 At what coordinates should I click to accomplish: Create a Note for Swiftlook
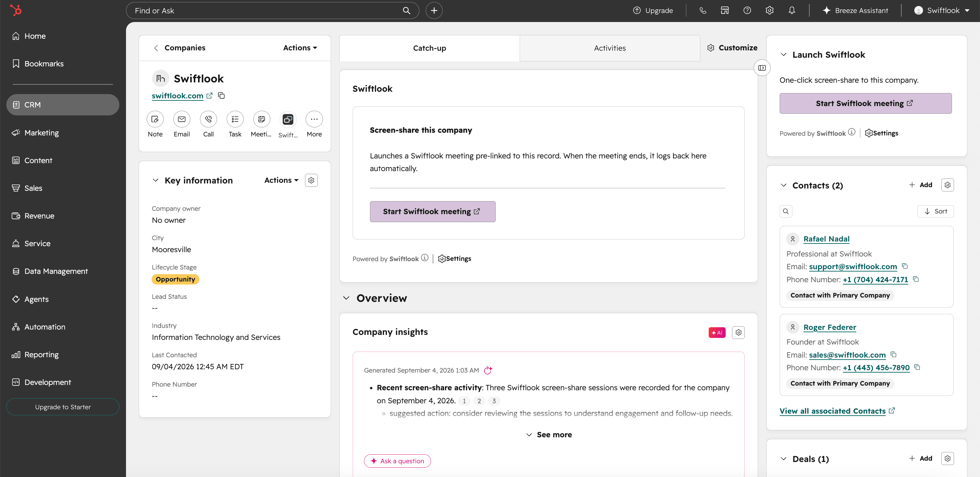click(x=155, y=119)
